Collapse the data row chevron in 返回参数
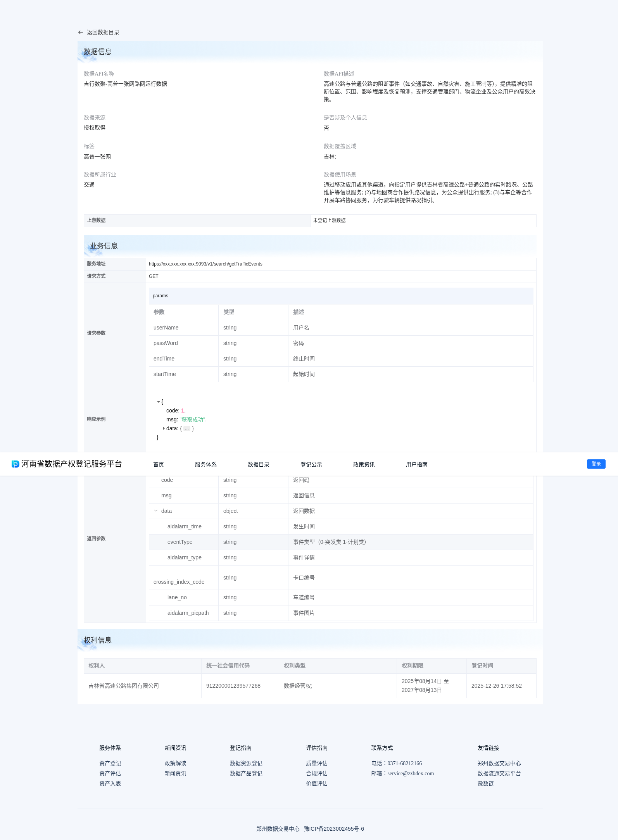 [156, 511]
